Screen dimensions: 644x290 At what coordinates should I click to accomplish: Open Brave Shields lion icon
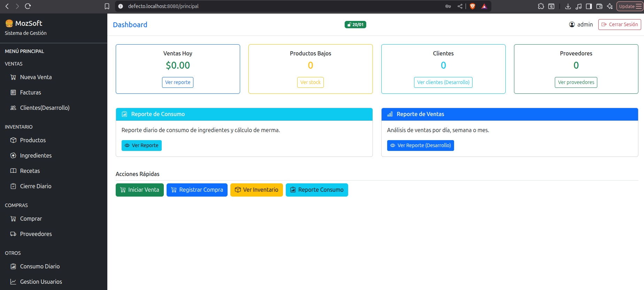(473, 6)
